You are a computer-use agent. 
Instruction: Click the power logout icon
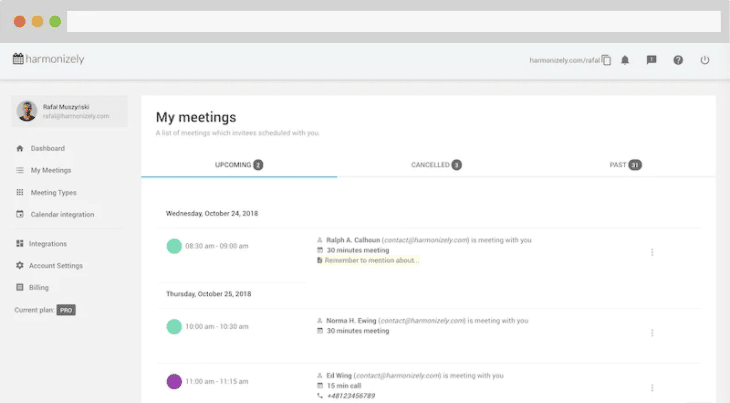(705, 60)
